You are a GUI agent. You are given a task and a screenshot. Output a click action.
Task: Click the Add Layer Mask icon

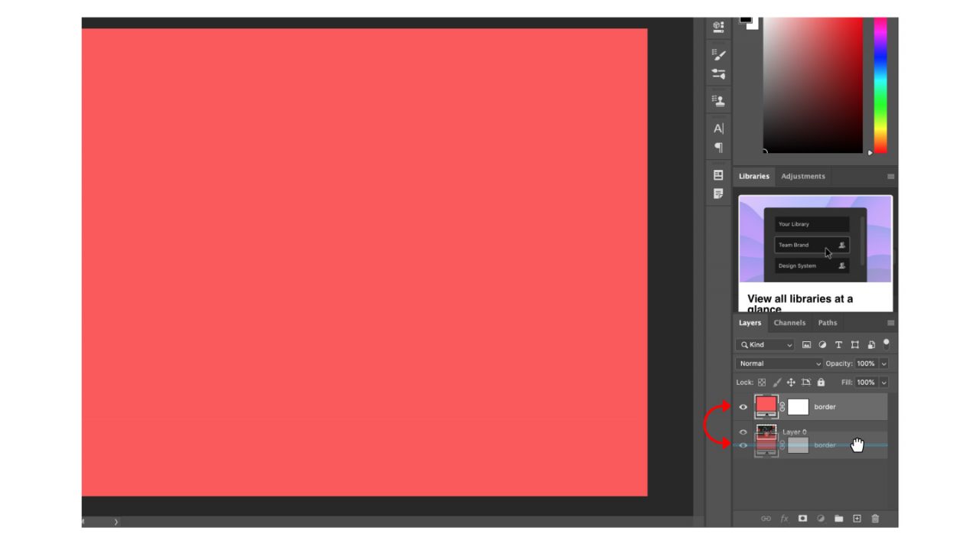[x=802, y=518]
